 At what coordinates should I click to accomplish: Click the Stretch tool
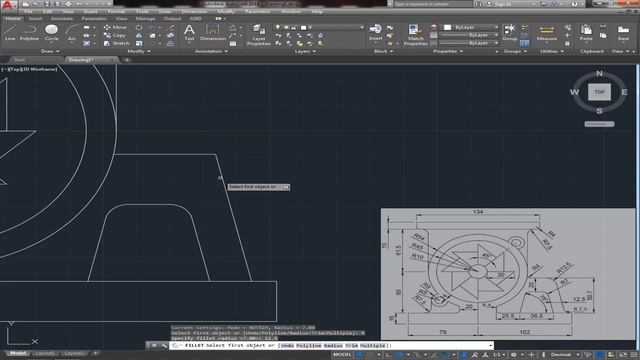(116, 43)
